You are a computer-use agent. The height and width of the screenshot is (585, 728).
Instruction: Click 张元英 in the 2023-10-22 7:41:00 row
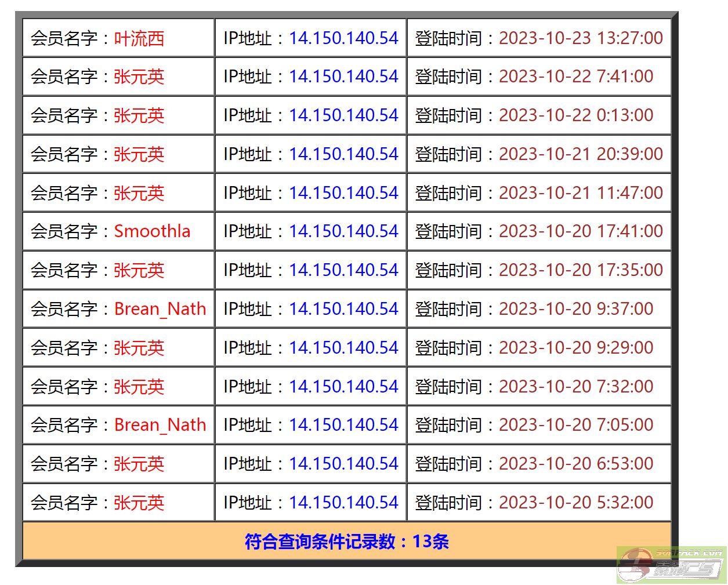139,77
